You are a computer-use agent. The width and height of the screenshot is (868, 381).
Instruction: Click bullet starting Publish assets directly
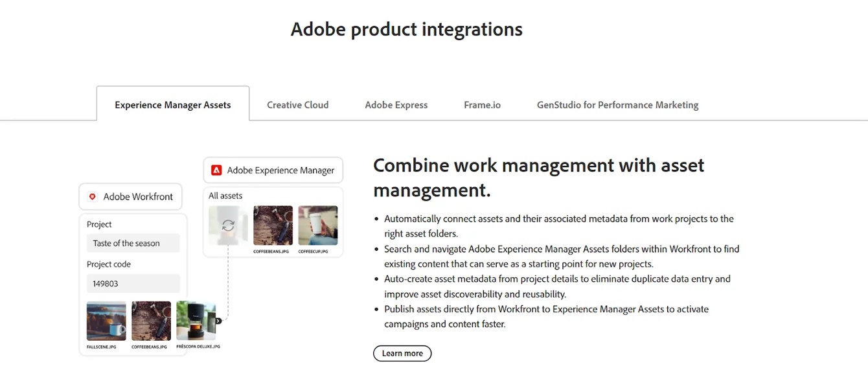[546, 316]
